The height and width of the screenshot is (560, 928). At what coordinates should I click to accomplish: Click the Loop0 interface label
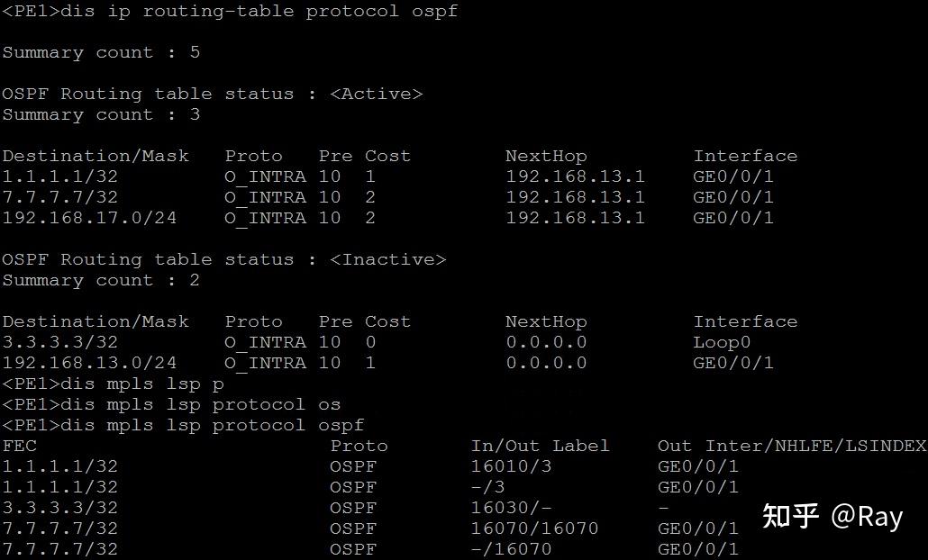(721, 342)
